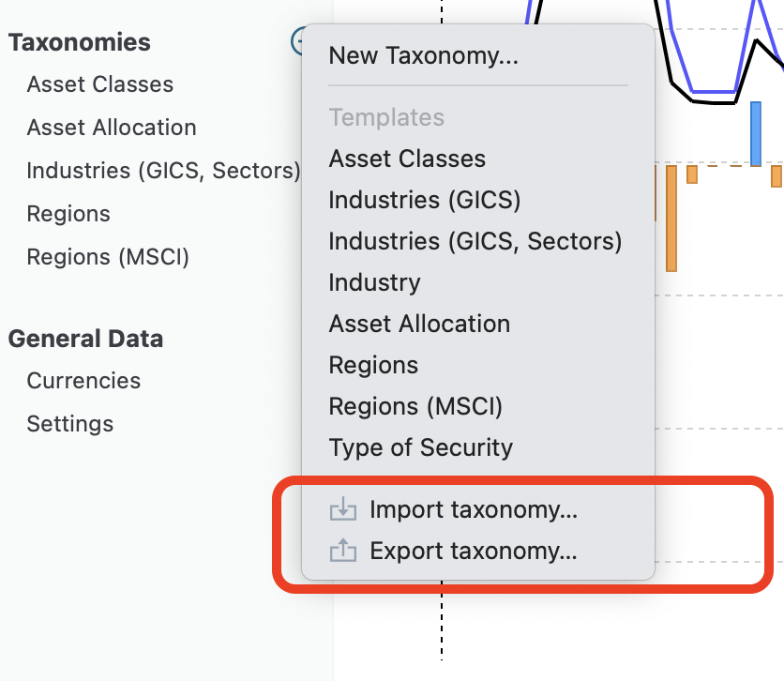Choose Industries (GICS, Sectors) template in popup menu
The width and height of the screenshot is (784, 681).
[475, 241]
